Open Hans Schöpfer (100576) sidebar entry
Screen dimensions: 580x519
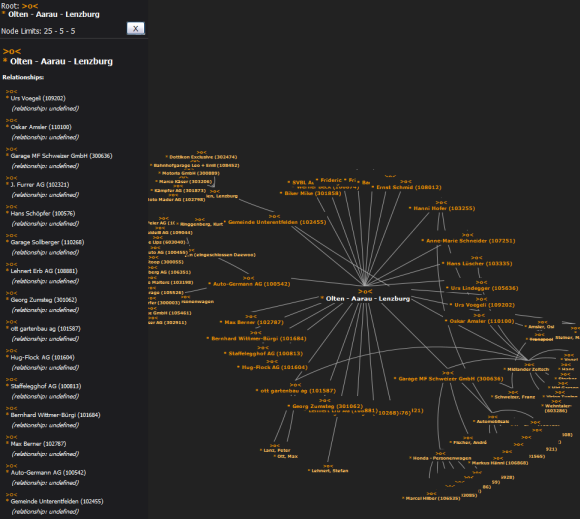[43, 214]
